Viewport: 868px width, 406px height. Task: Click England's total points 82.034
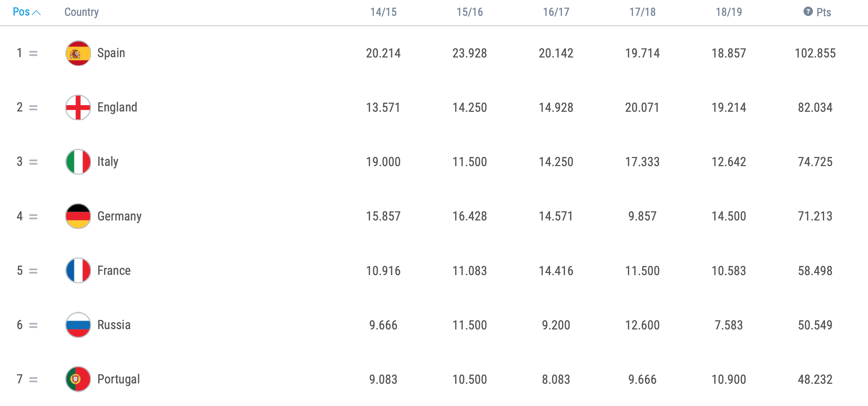pos(815,108)
